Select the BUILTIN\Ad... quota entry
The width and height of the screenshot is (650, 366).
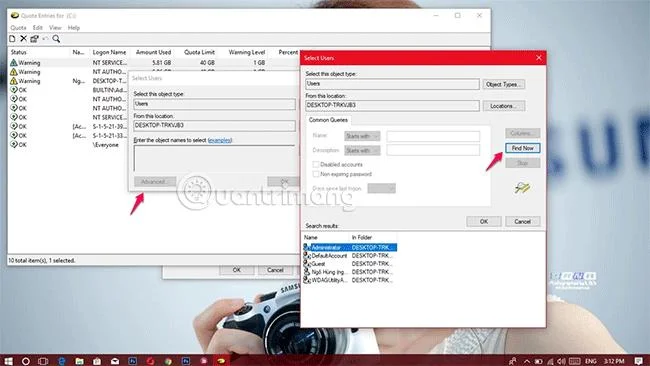[x=109, y=90]
